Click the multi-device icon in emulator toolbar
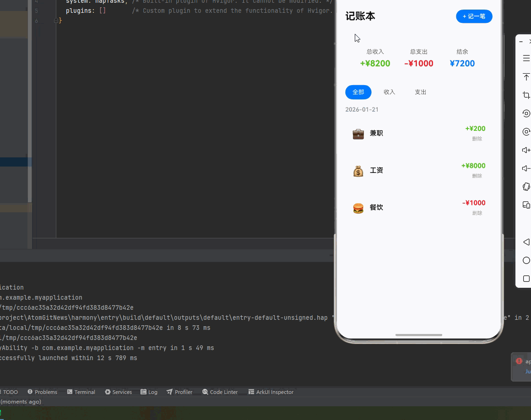Image resolution: width=531 pixels, height=420 pixels. tap(526, 205)
